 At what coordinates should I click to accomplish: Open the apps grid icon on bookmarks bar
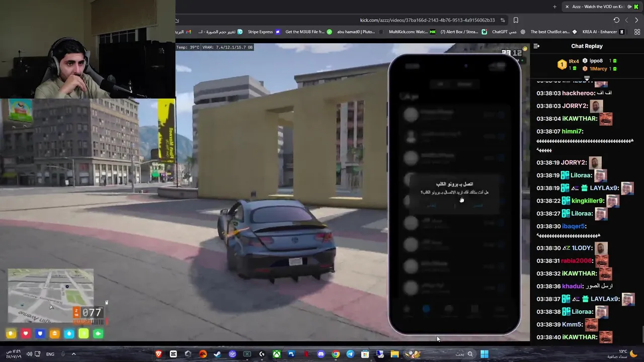click(637, 32)
